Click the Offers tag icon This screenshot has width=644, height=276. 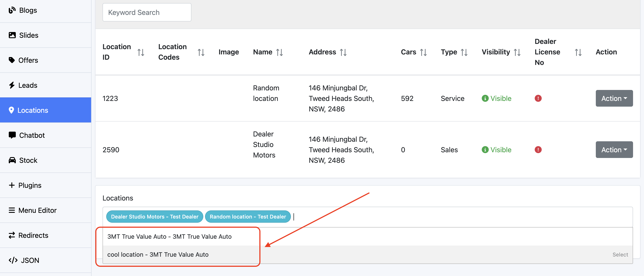11,60
